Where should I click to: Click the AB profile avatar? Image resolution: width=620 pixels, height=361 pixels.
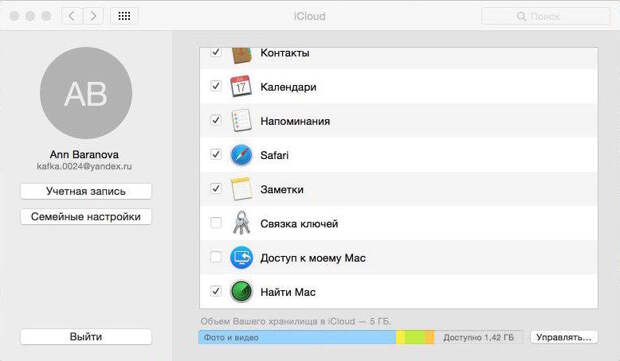[86, 93]
